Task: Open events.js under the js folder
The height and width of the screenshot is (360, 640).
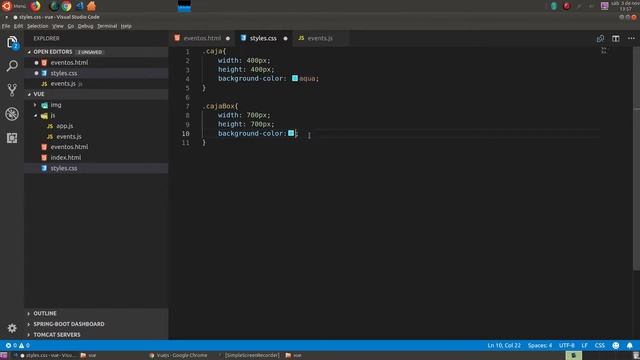Action: click(69, 137)
